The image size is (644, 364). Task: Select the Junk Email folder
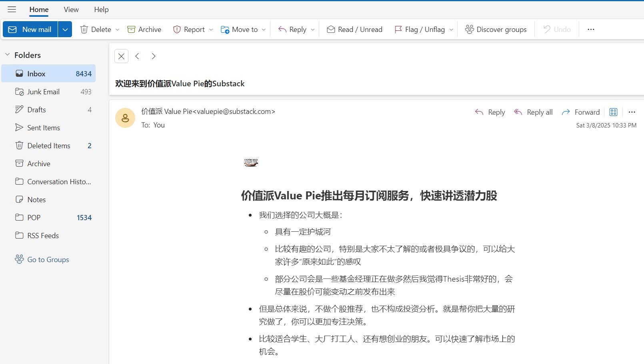(43, 92)
